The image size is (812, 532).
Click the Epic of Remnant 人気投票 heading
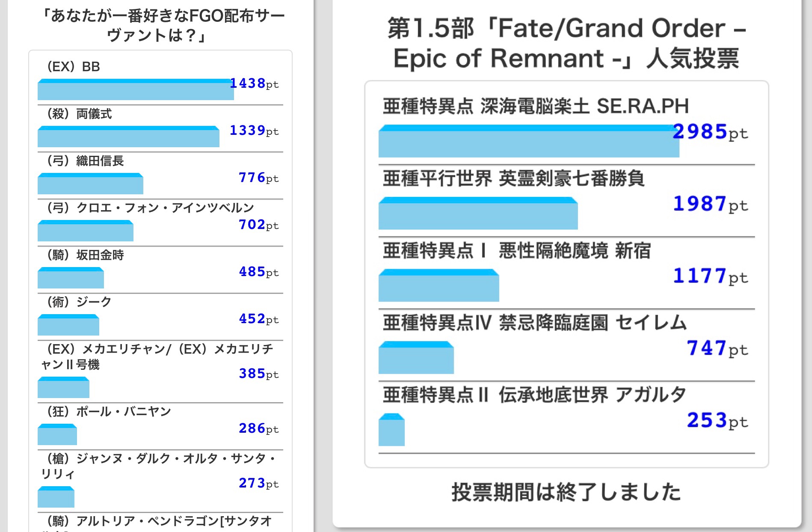pos(566,43)
